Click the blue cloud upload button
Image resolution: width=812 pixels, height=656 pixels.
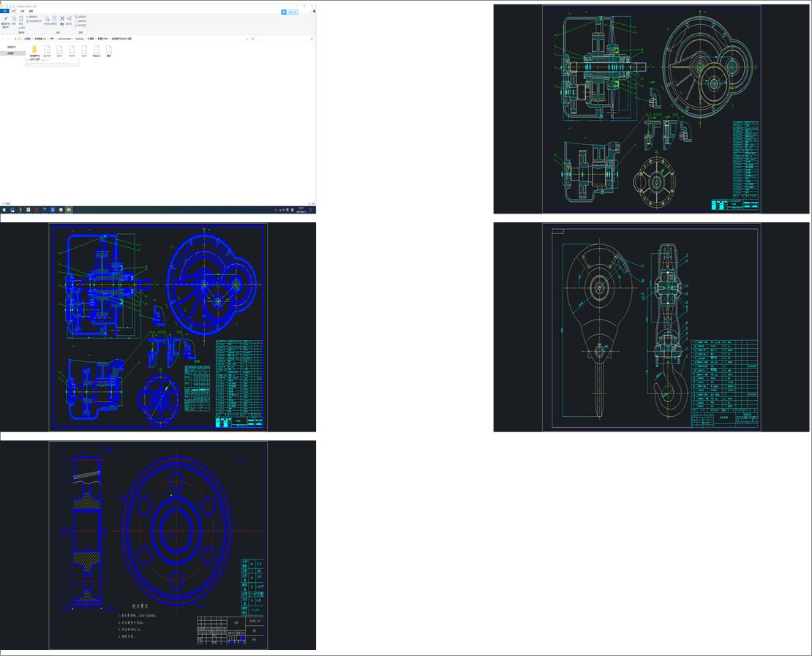tap(290, 12)
